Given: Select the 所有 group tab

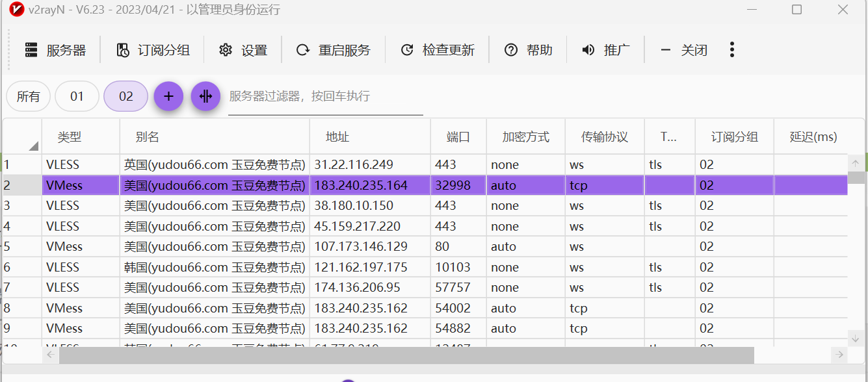Looking at the screenshot, I should point(28,96).
